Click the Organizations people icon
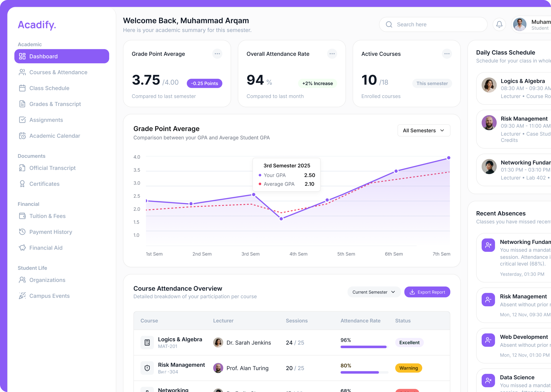This screenshot has height=392, width=551. (x=22, y=280)
